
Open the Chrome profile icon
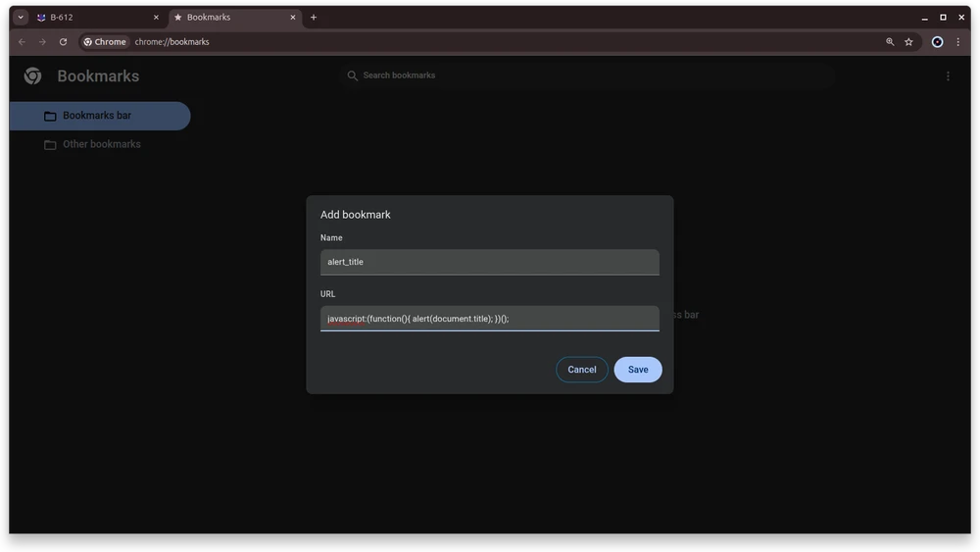937,42
